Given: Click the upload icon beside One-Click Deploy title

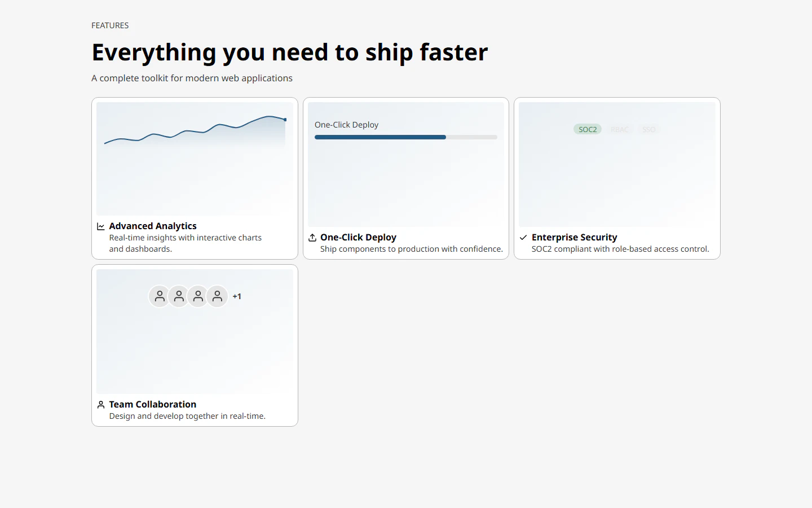Looking at the screenshot, I should (x=312, y=238).
